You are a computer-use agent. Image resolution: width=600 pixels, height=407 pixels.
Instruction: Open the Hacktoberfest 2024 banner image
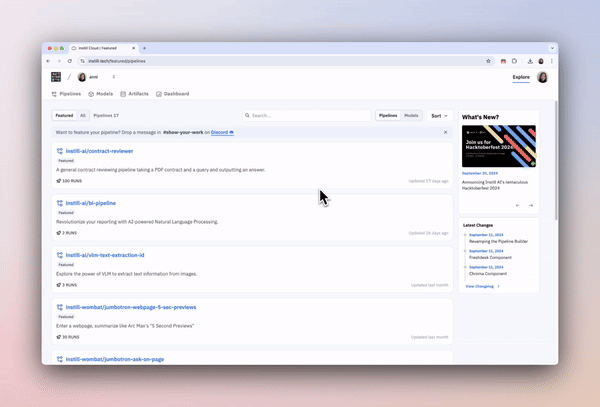pos(499,146)
